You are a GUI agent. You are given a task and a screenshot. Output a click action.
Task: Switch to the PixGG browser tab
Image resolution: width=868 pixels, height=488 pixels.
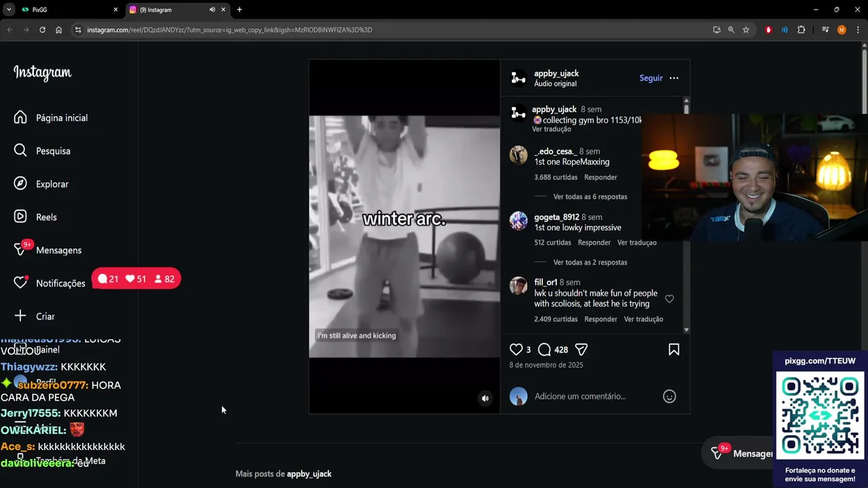(66, 9)
